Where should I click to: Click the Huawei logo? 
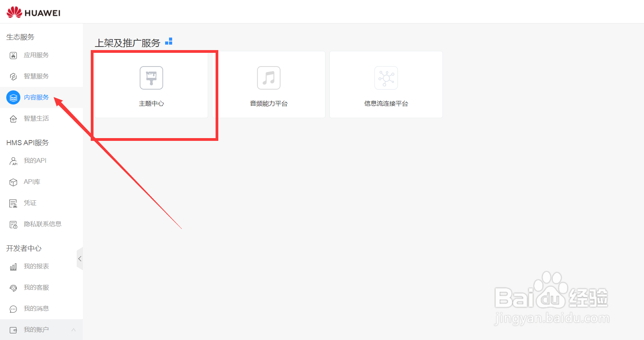pyautogui.click(x=34, y=12)
